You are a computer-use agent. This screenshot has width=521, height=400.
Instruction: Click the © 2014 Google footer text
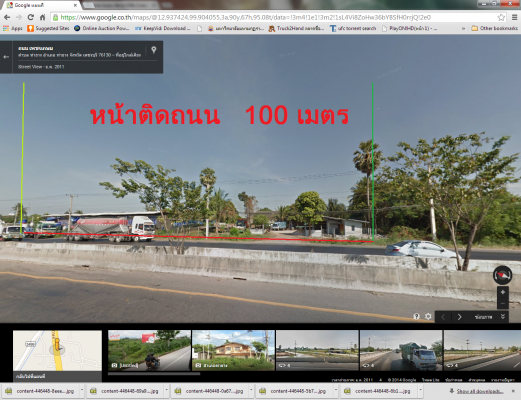point(402,380)
